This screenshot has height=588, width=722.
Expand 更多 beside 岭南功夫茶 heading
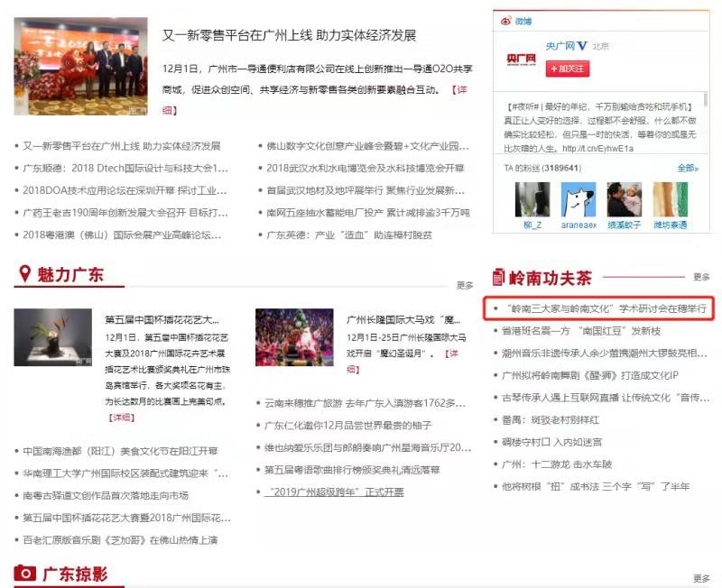tap(701, 277)
